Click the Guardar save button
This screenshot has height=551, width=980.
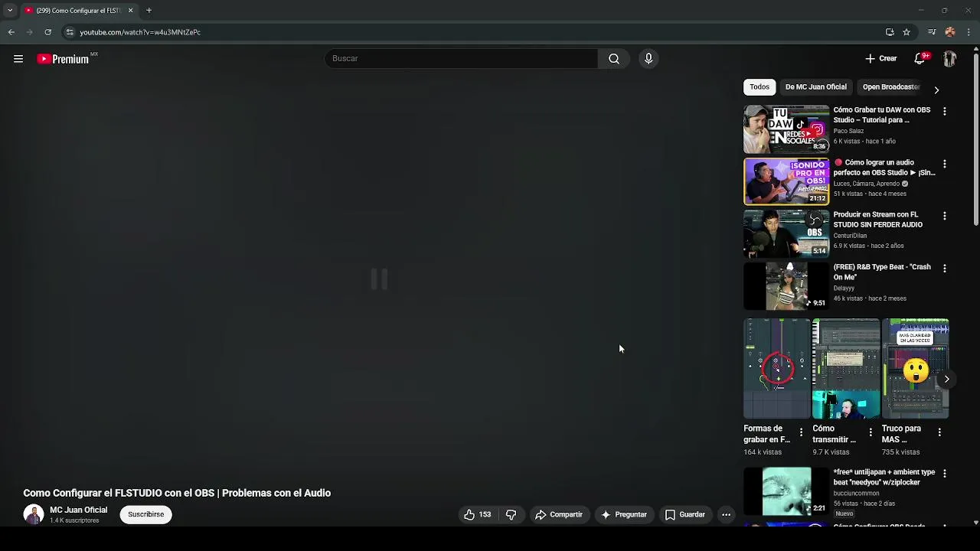tap(684, 515)
